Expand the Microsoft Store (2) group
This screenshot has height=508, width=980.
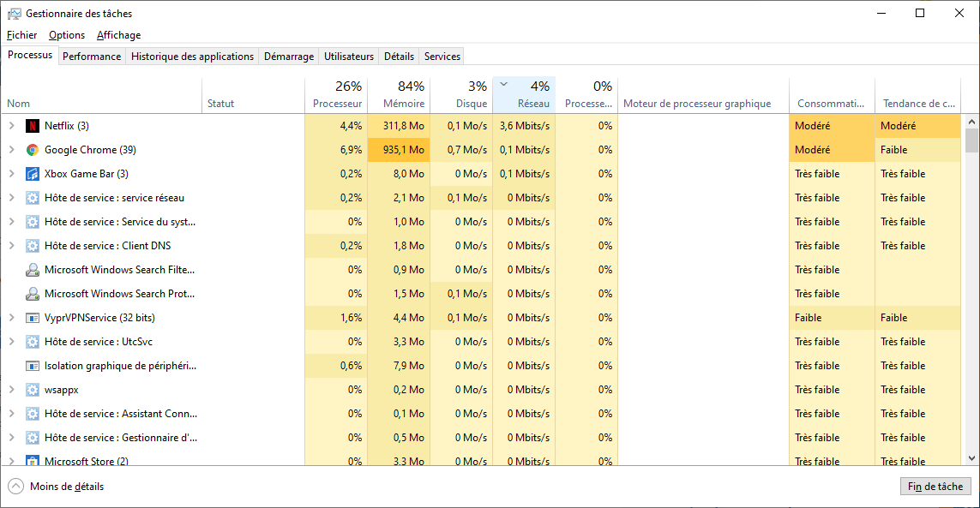tap(12, 461)
